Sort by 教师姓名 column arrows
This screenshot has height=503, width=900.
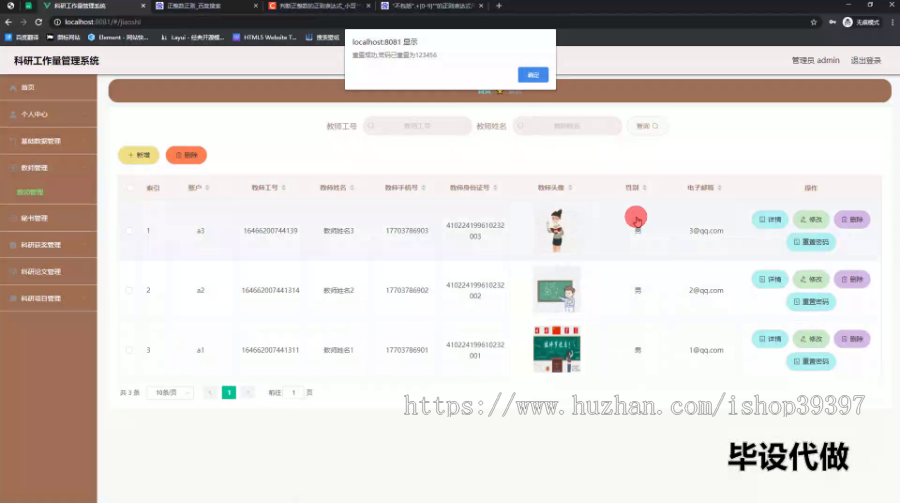click(x=352, y=188)
